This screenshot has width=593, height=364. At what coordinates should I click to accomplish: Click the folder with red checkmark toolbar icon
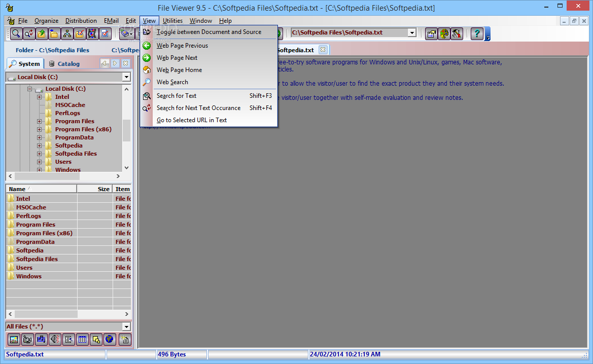click(80, 33)
